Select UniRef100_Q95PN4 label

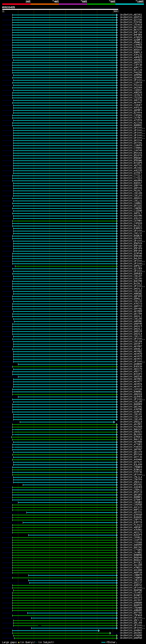[x=131, y=75]
